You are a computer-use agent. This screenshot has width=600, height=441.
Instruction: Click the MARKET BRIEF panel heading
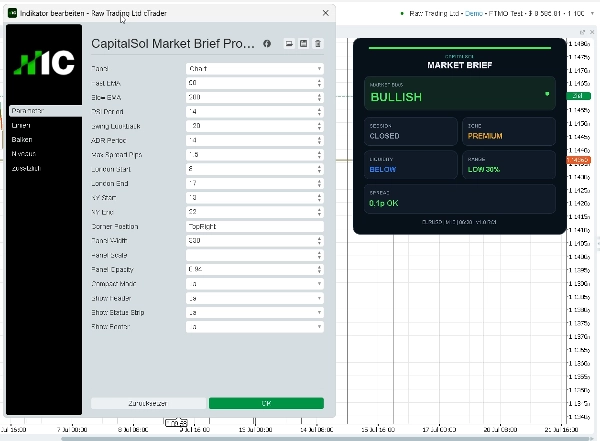[460, 65]
